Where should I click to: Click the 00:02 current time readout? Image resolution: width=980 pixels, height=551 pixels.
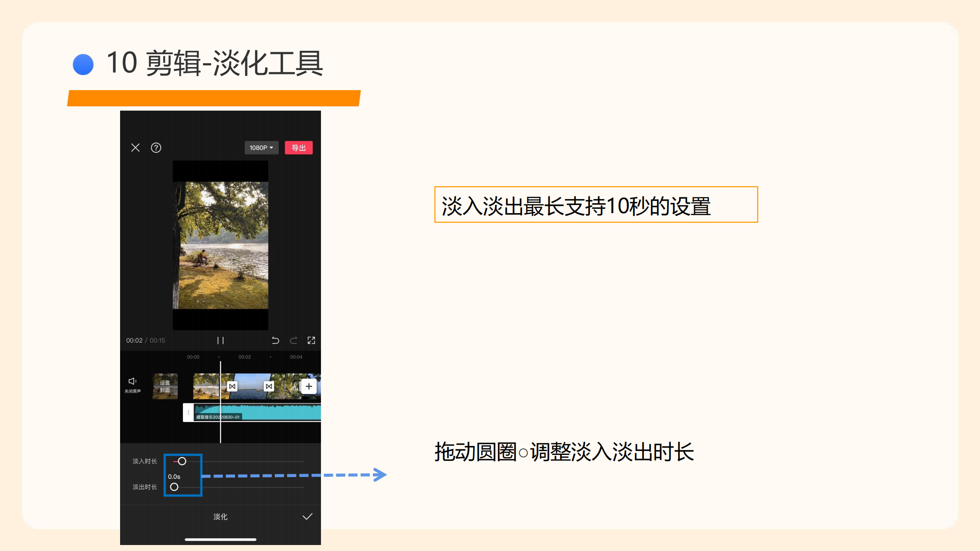click(x=134, y=340)
